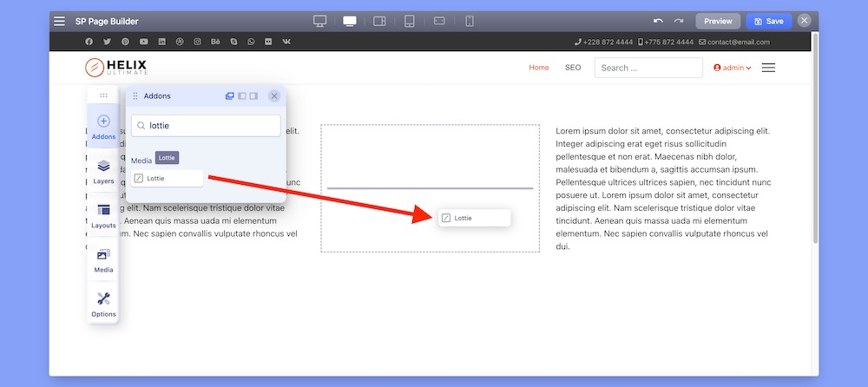
Task: Expand the admin user dropdown
Action: pos(732,68)
